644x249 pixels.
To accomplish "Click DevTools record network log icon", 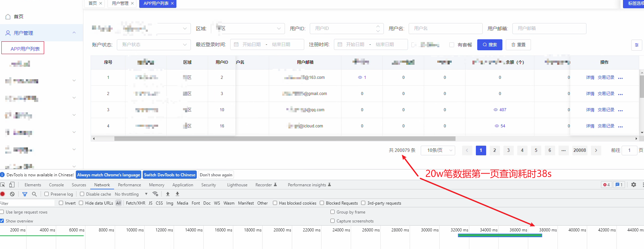I will pyautogui.click(x=3, y=194).
